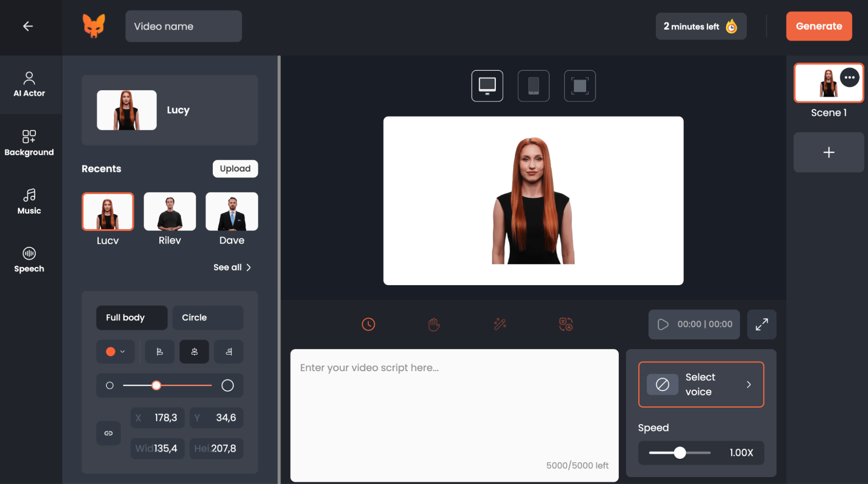
Task: Align actor to the left
Action: click(160, 352)
